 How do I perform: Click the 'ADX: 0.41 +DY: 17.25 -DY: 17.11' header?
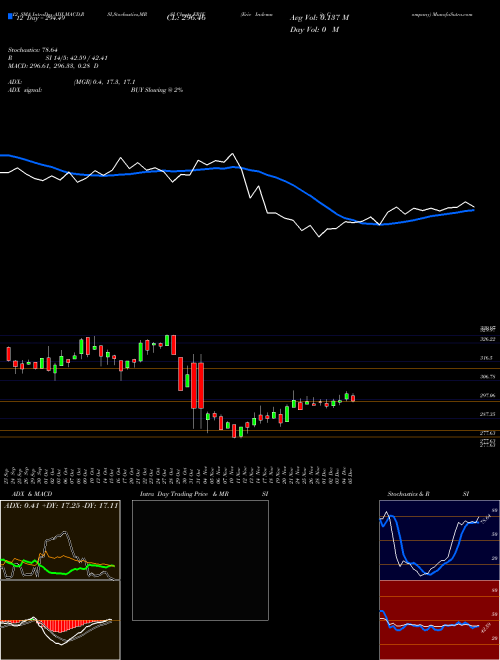tap(61, 505)
